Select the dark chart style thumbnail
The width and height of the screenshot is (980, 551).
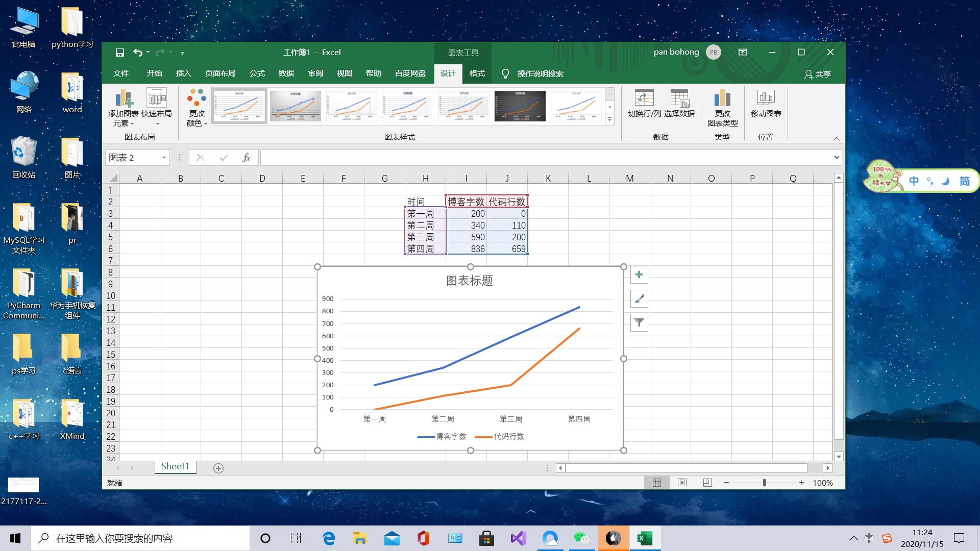520,106
